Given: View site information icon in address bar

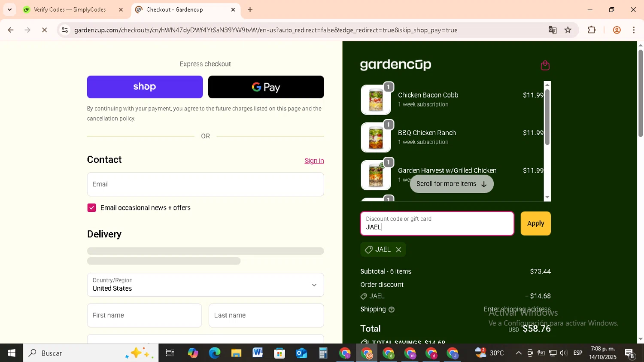Looking at the screenshot, I should [65, 30].
